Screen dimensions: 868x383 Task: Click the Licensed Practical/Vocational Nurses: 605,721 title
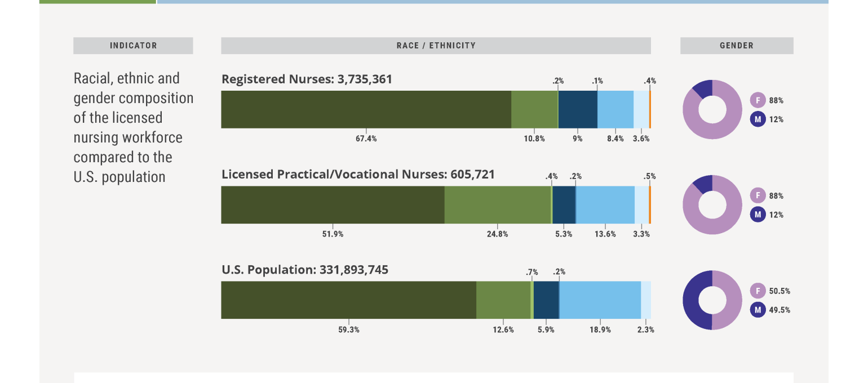tap(358, 175)
